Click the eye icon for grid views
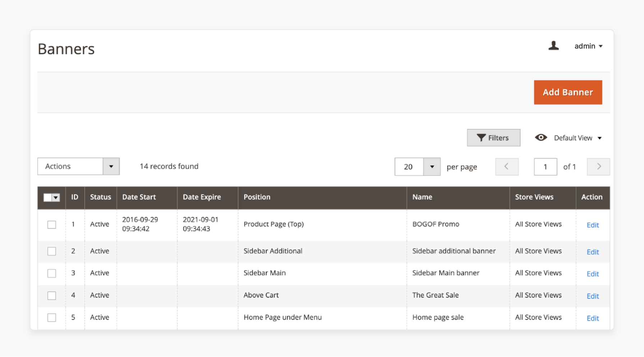 [x=541, y=138]
